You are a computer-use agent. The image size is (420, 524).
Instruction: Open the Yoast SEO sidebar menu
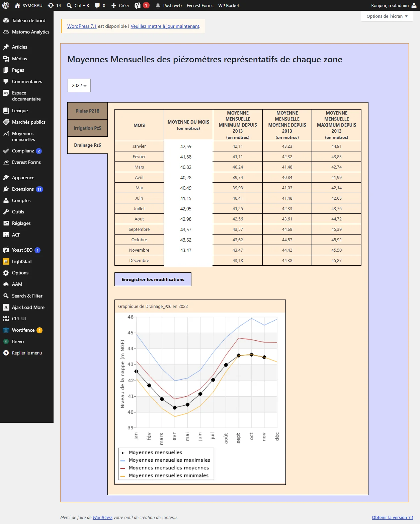(x=27, y=250)
